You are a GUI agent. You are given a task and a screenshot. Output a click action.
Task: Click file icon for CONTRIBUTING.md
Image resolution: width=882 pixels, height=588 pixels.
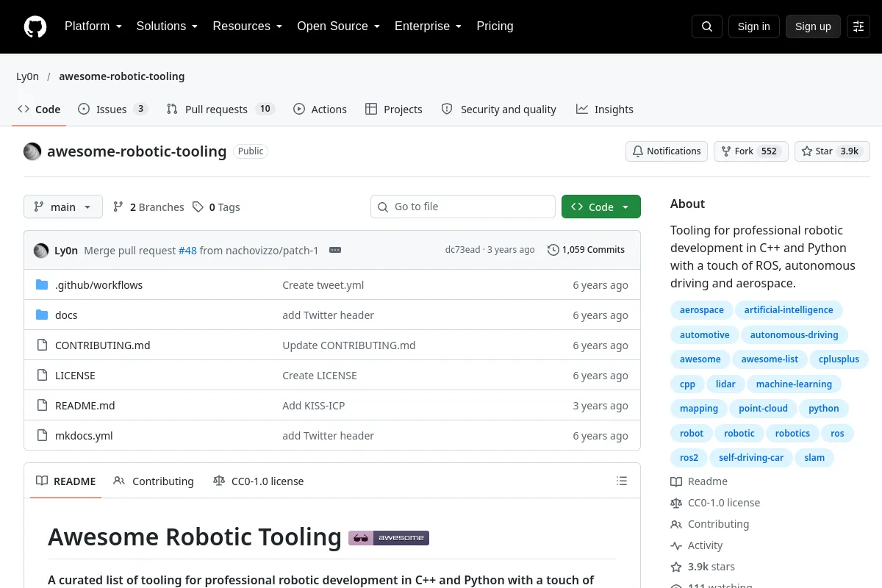[42, 345]
